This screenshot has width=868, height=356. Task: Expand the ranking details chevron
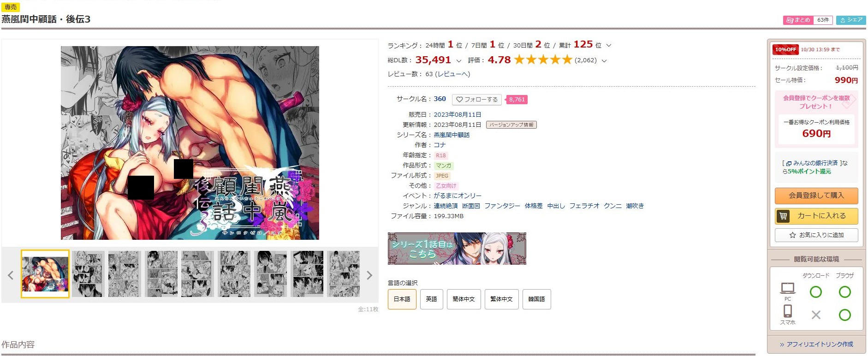[608, 45]
